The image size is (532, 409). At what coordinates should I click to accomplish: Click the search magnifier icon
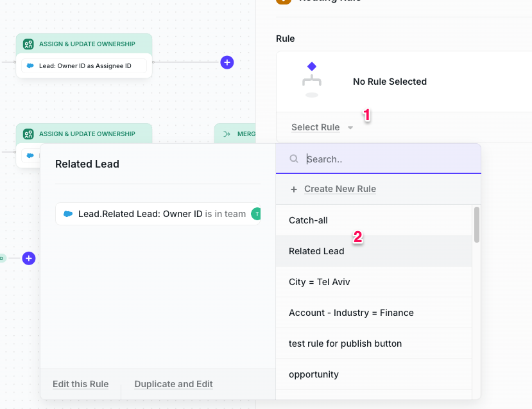294,159
